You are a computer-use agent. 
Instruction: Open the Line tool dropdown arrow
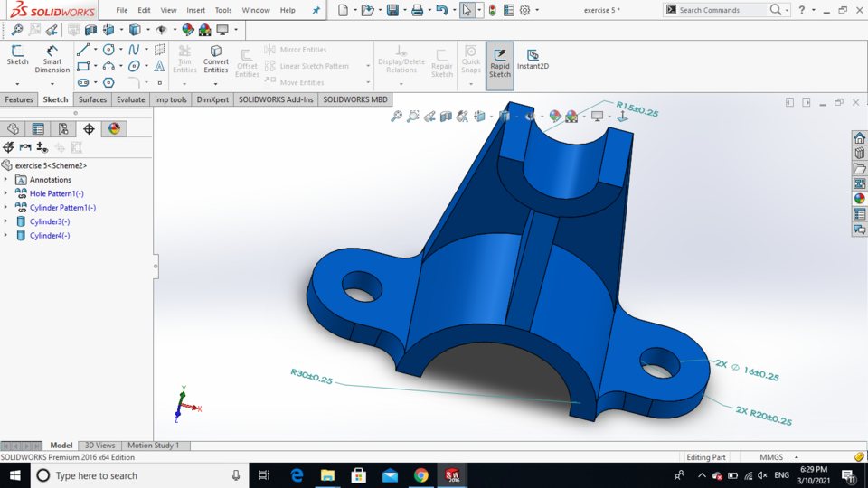point(95,50)
